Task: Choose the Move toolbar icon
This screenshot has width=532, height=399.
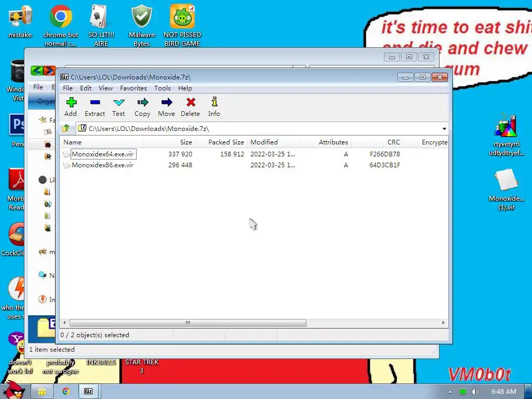Action: coord(166,107)
